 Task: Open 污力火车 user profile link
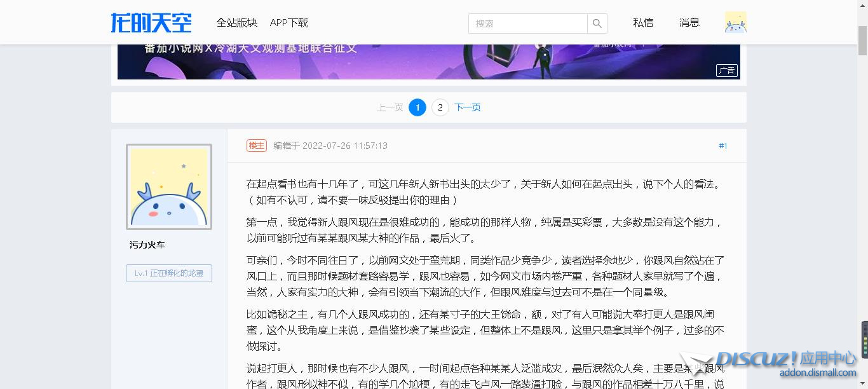pyautogui.click(x=147, y=245)
